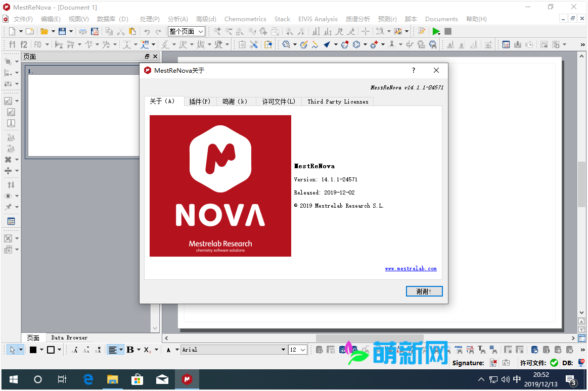Select page 1 thumbnail in 页面 panel
This screenshot has height=391, width=588.
[x=82, y=112]
